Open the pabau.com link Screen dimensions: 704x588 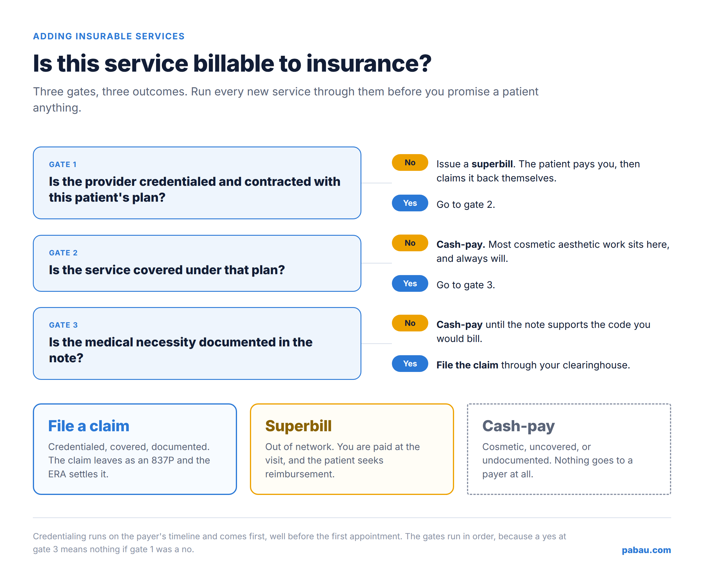coord(646,550)
